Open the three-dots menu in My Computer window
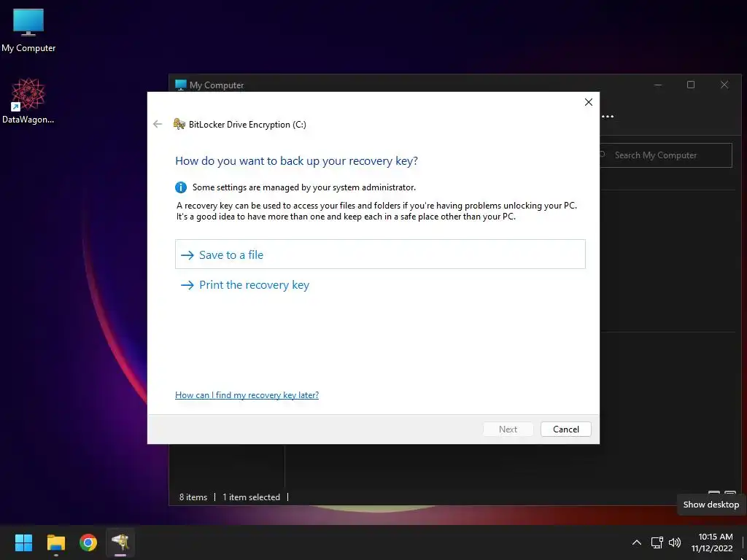 (x=608, y=116)
